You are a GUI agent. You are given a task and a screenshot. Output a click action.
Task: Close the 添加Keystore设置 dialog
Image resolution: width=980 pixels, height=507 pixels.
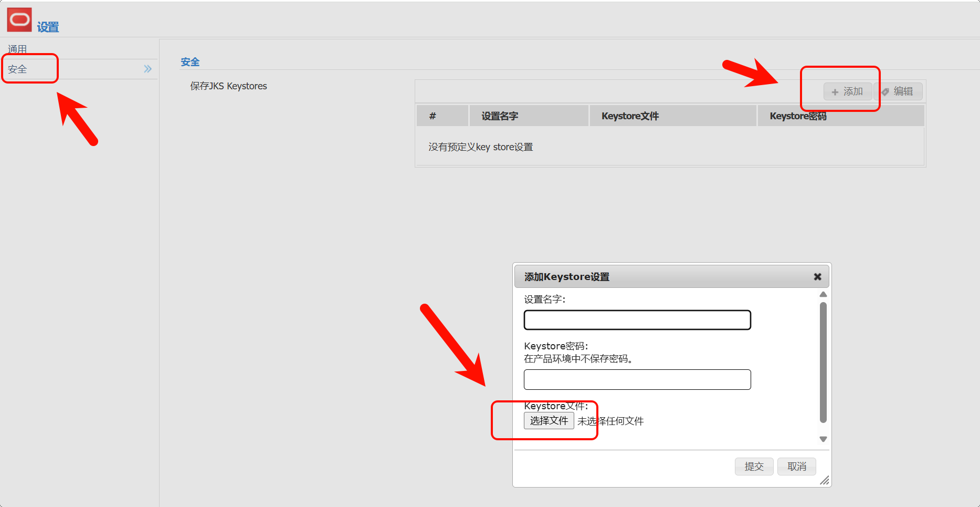click(817, 277)
